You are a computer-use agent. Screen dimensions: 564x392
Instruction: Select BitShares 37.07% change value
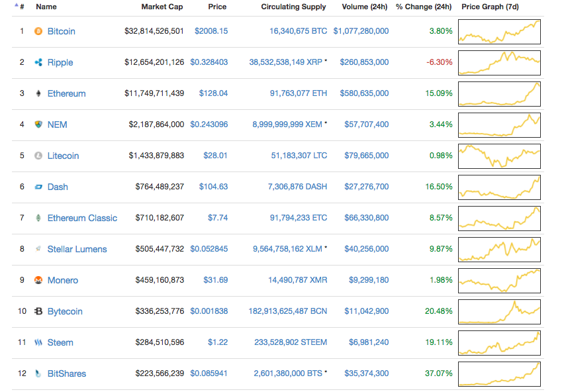(x=438, y=373)
